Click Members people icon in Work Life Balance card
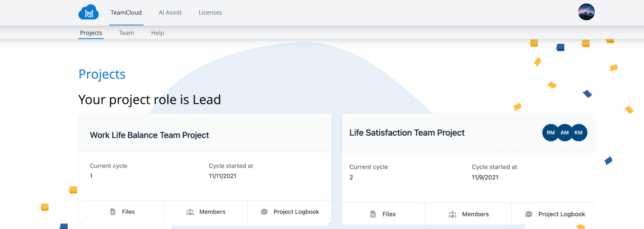 190,212
